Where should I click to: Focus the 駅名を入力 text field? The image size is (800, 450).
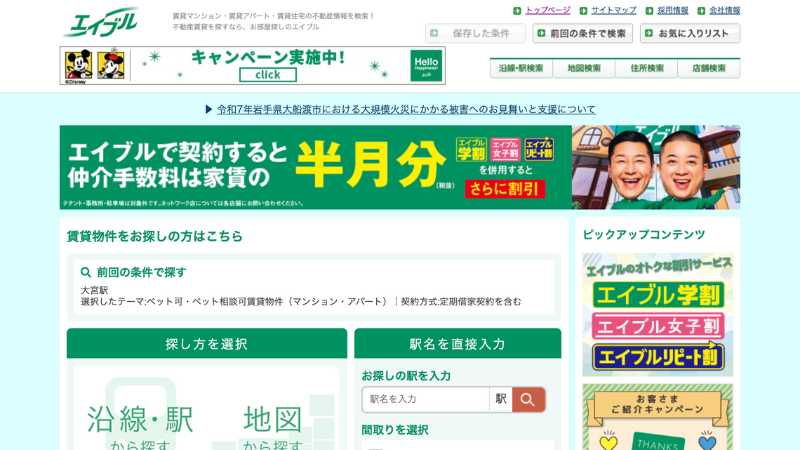point(426,399)
